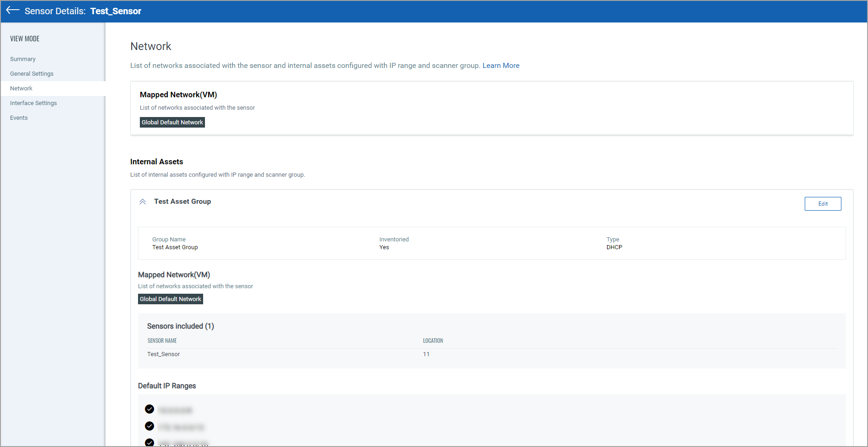Click the Global Default Network tag in the top card
Screen dimensions: 868x447
point(172,123)
